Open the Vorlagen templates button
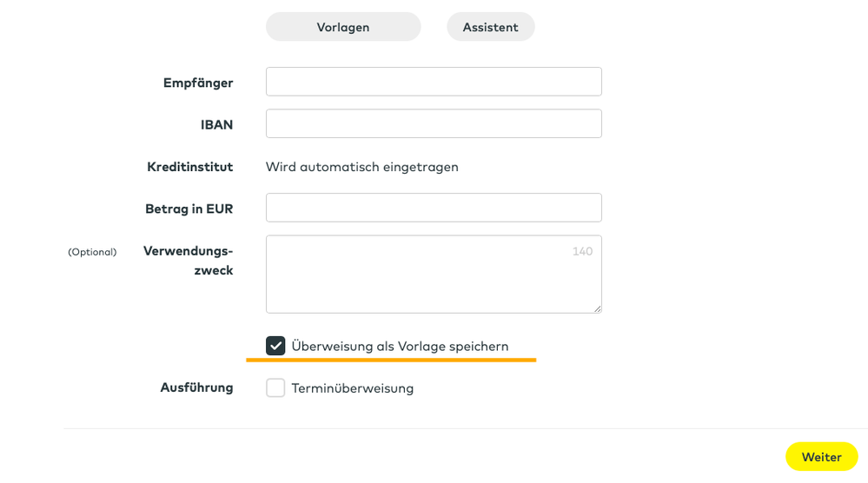868x483 pixels. (343, 27)
